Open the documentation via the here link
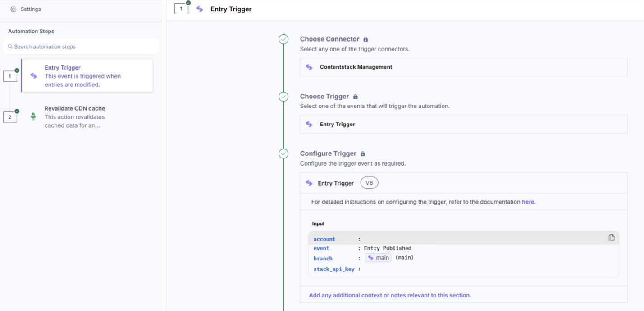The image size is (644, 311). (x=528, y=202)
